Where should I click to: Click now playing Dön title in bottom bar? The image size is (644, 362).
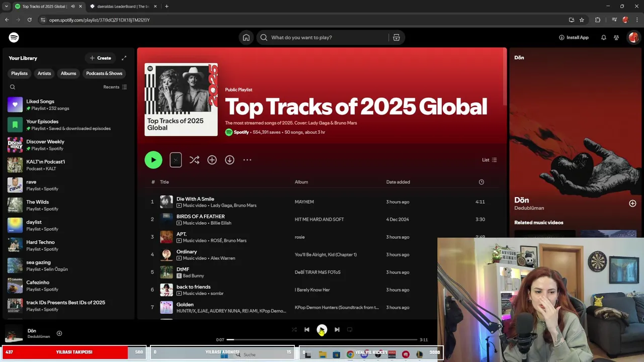32,331
